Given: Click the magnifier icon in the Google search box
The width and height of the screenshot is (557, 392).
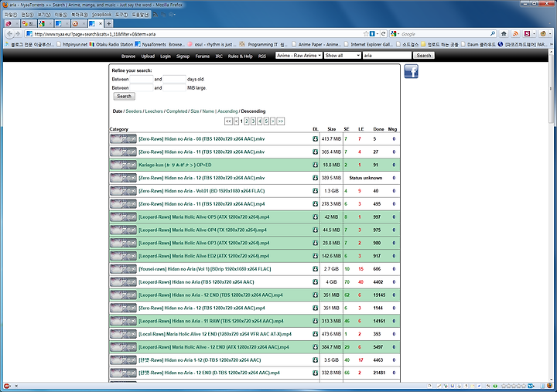Looking at the screenshot, I should coord(493,34).
